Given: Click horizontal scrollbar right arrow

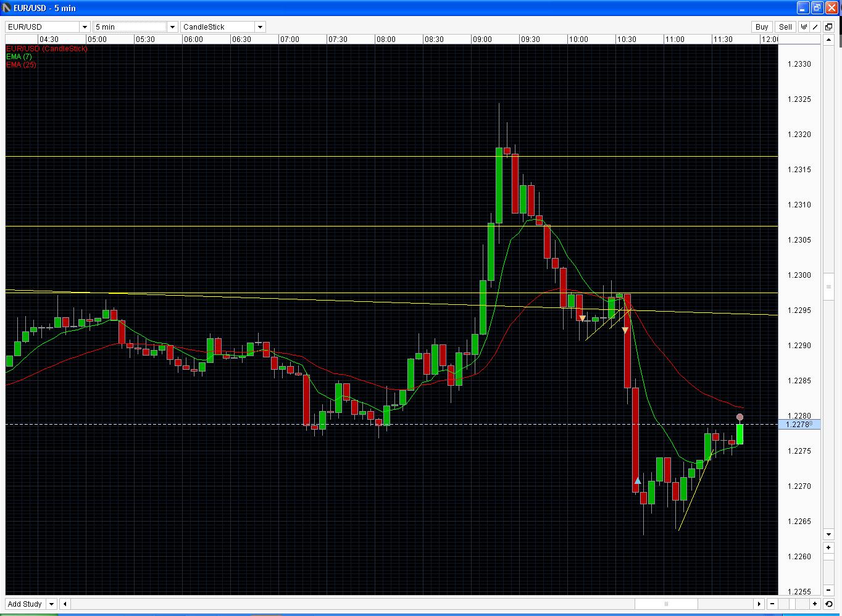Looking at the screenshot, I should [759, 604].
